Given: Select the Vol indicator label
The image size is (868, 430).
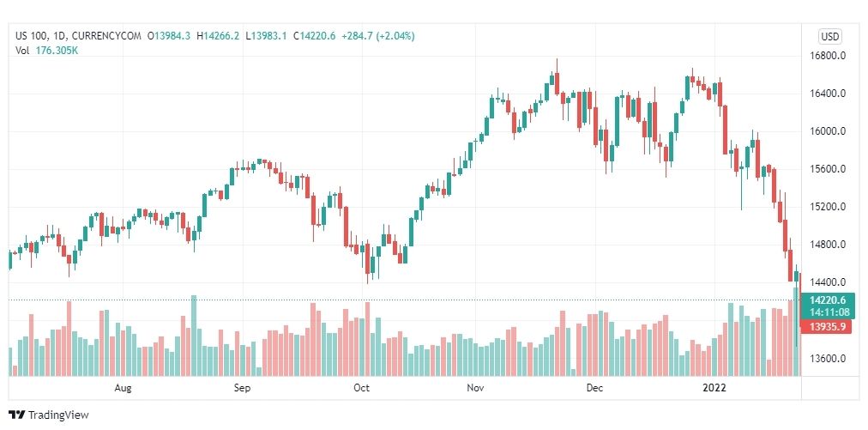Looking at the screenshot, I should pos(21,50).
